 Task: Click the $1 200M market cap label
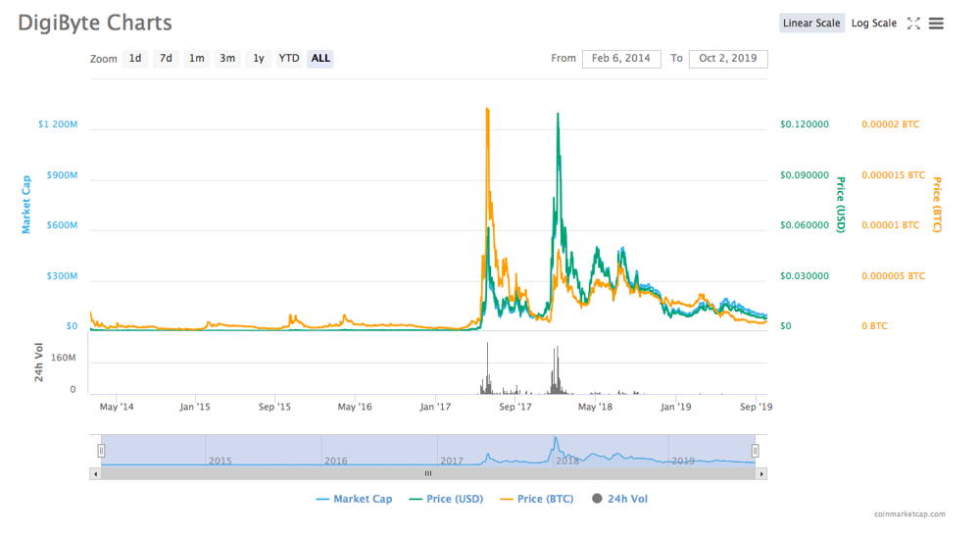coord(58,124)
